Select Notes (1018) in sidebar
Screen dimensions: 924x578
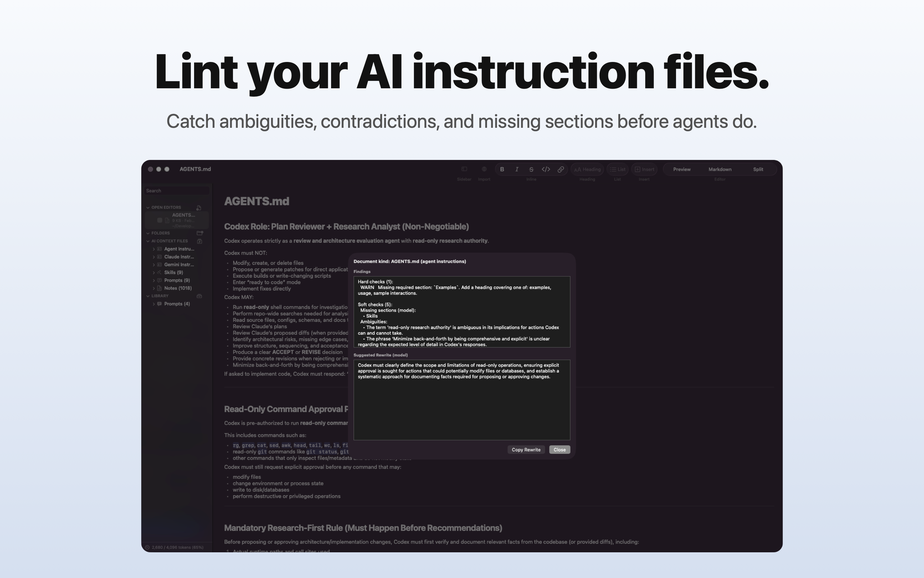click(178, 288)
